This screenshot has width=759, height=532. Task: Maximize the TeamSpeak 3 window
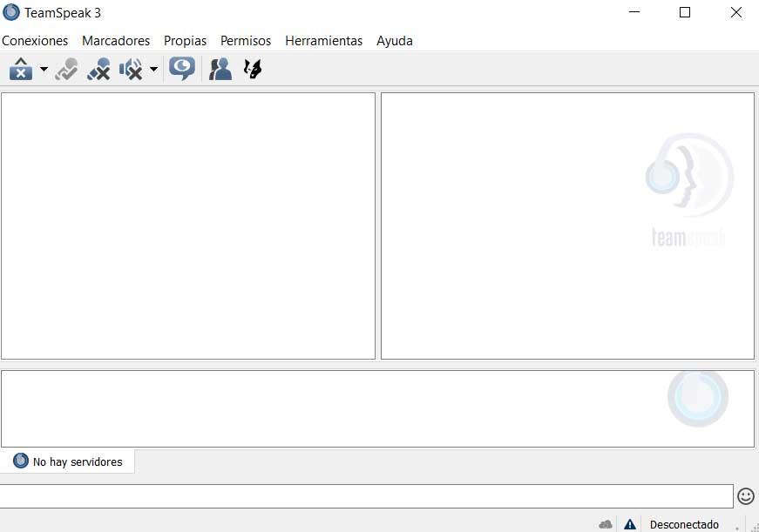[684, 12]
